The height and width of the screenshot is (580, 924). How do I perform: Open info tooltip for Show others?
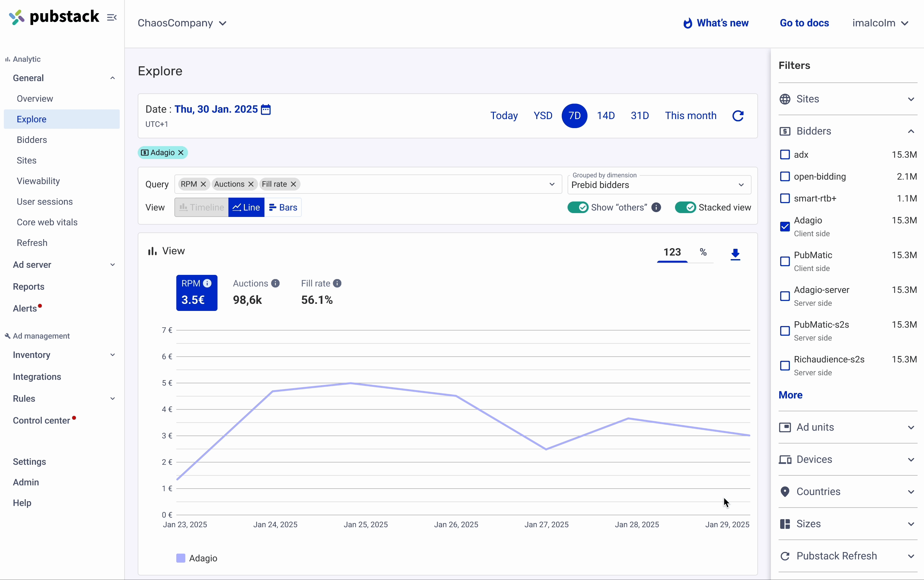click(x=656, y=208)
